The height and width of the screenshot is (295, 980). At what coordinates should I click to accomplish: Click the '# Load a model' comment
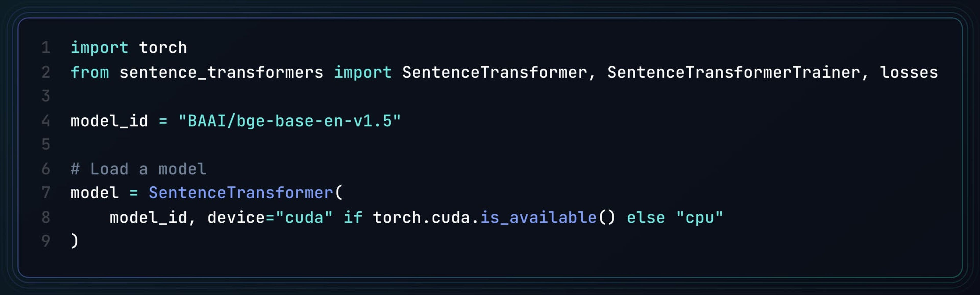pos(139,169)
